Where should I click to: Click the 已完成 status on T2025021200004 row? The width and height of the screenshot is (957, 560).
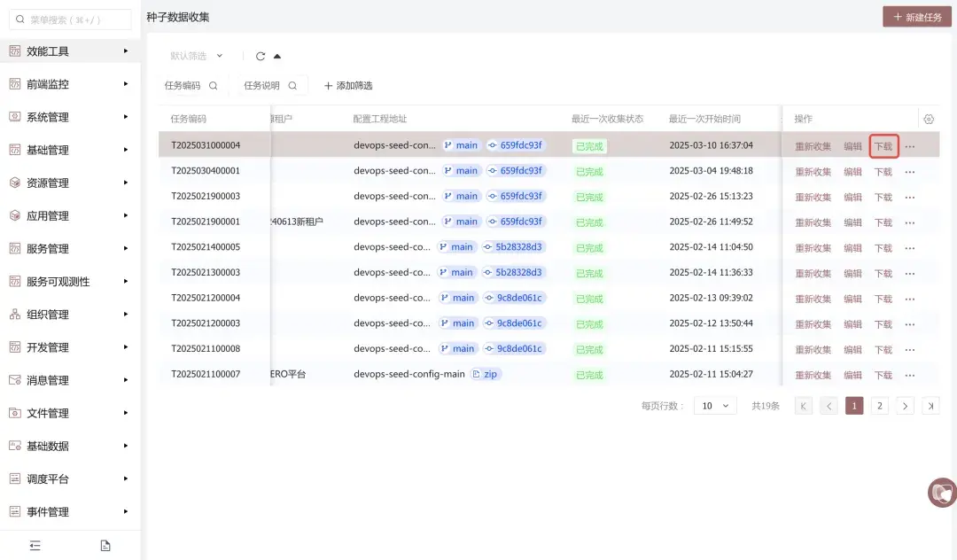pyautogui.click(x=589, y=299)
